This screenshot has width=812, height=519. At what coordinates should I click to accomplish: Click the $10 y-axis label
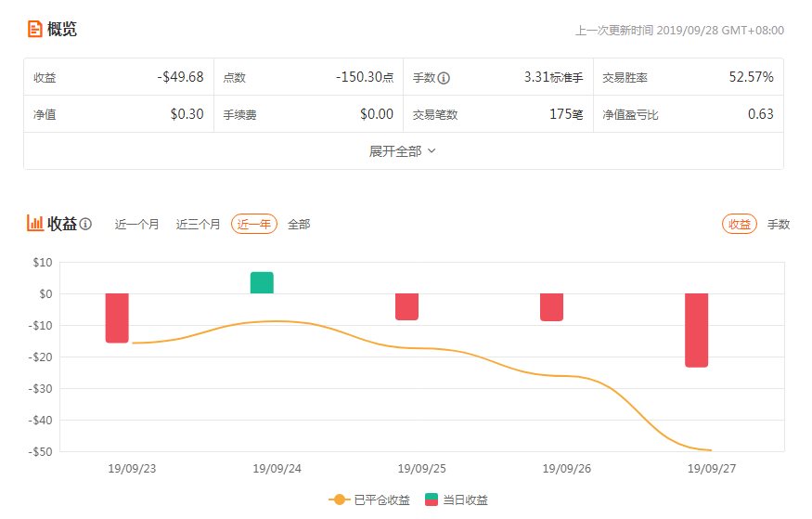[x=43, y=263]
